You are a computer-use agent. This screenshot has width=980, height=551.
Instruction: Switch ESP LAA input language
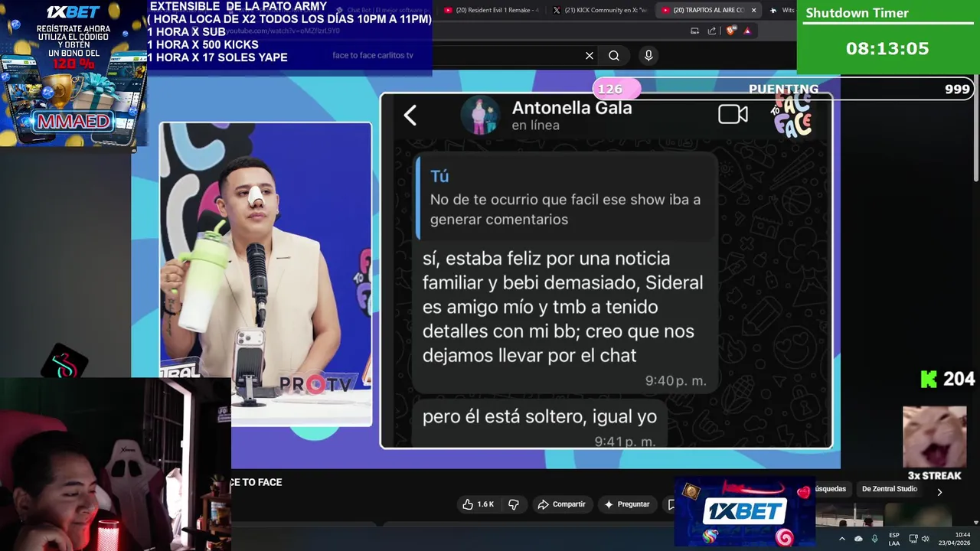coord(894,539)
